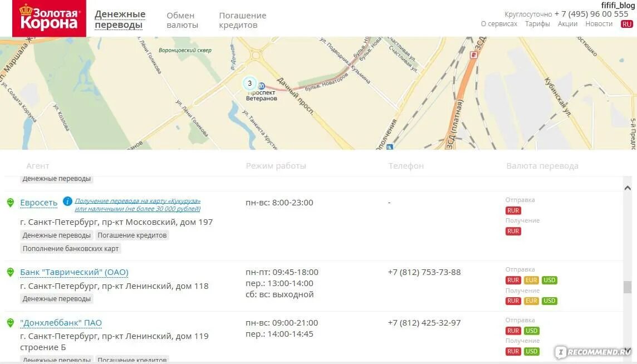Switch language with the RU badge
The image size is (637, 364).
[626, 24]
